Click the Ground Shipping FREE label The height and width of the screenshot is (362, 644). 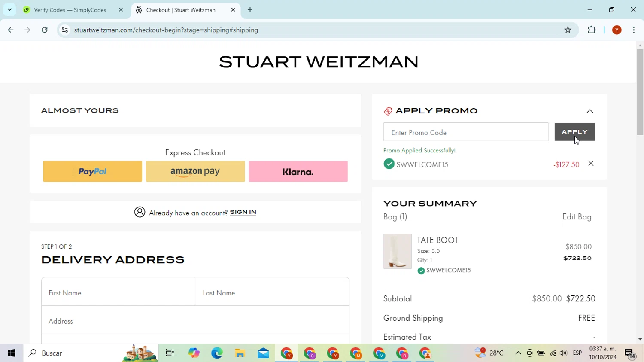coord(586,318)
